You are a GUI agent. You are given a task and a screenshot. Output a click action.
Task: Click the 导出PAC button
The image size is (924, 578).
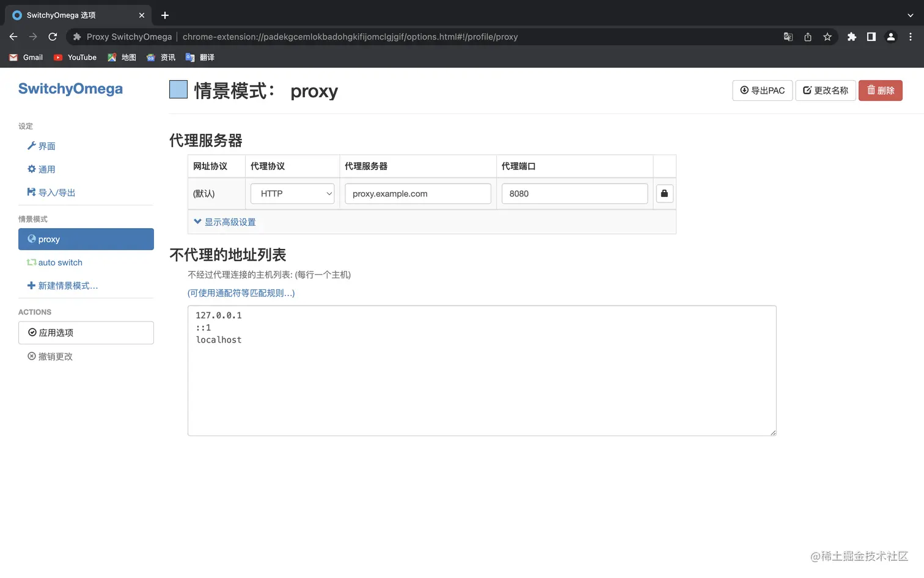[762, 90]
